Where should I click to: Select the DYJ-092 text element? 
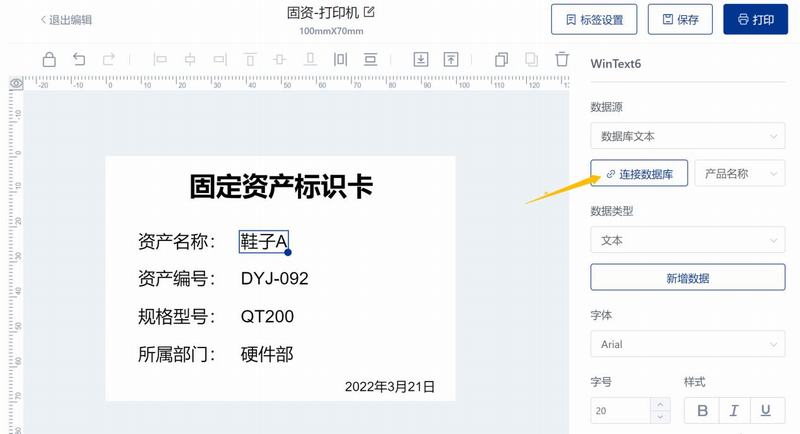pos(274,278)
